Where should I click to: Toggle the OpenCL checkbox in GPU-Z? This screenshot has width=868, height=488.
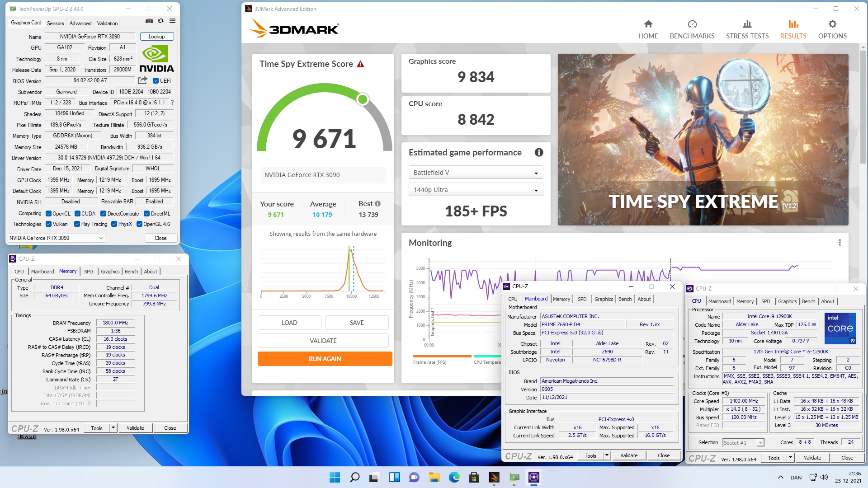click(x=48, y=214)
